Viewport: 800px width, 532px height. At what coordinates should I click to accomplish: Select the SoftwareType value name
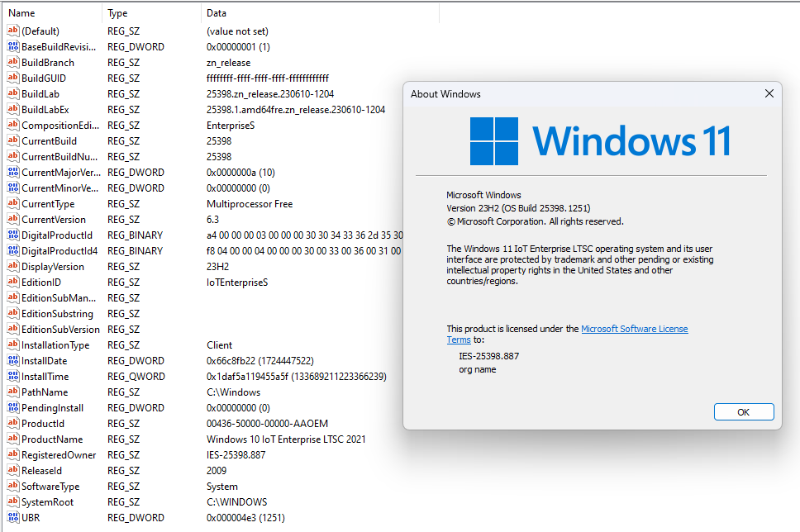tap(50, 486)
